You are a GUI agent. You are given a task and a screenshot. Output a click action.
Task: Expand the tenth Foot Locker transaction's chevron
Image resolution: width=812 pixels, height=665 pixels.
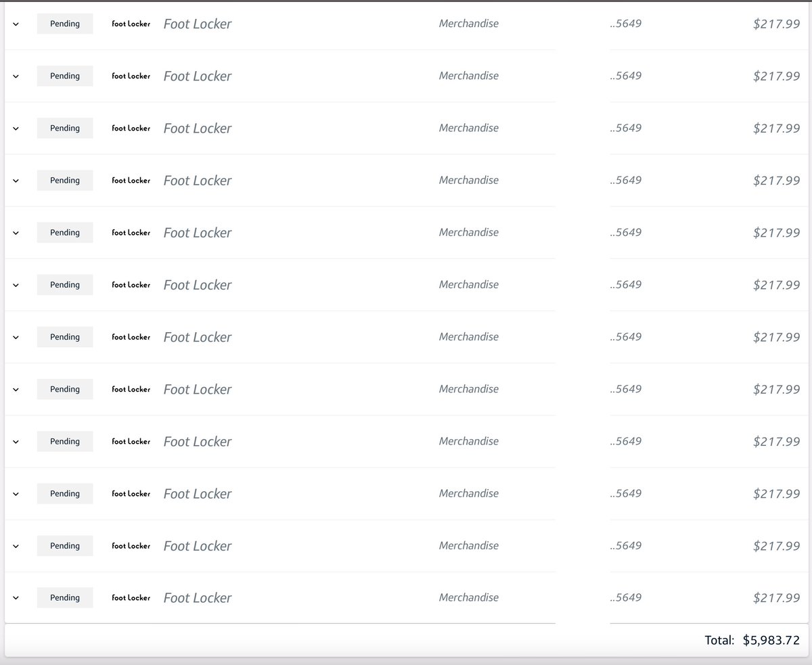tap(16, 494)
